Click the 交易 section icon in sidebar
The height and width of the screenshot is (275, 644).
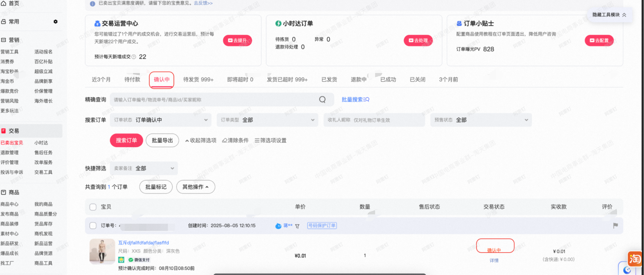pos(3,131)
